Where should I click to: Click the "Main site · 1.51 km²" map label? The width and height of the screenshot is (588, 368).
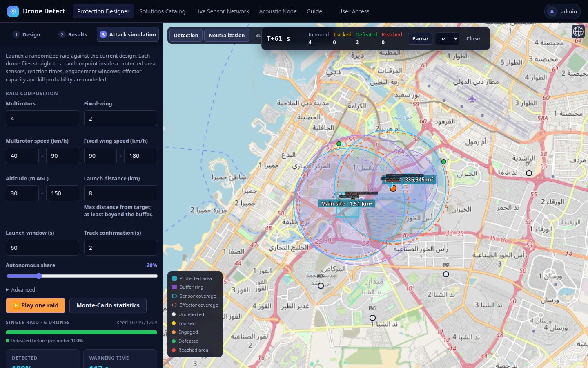tap(347, 204)
